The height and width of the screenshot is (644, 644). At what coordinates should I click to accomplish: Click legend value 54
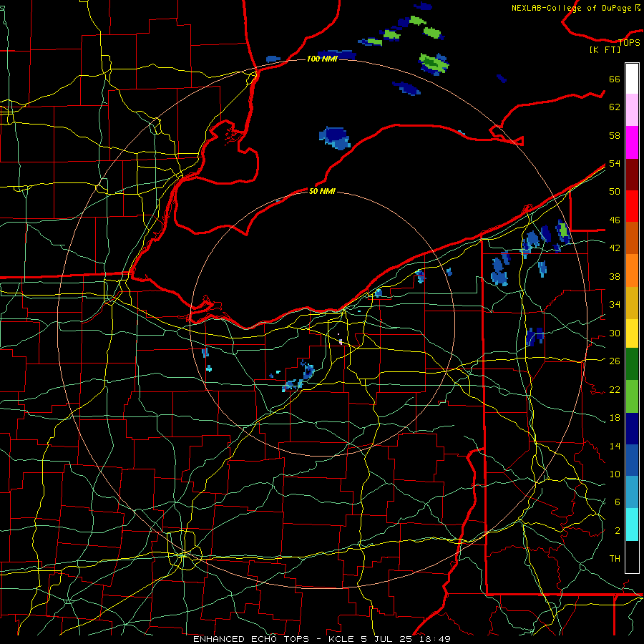(615, 163)
